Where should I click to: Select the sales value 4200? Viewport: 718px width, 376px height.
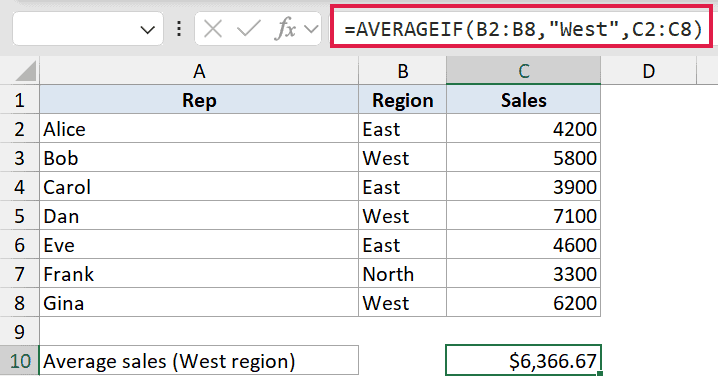[x=523, y=129]
